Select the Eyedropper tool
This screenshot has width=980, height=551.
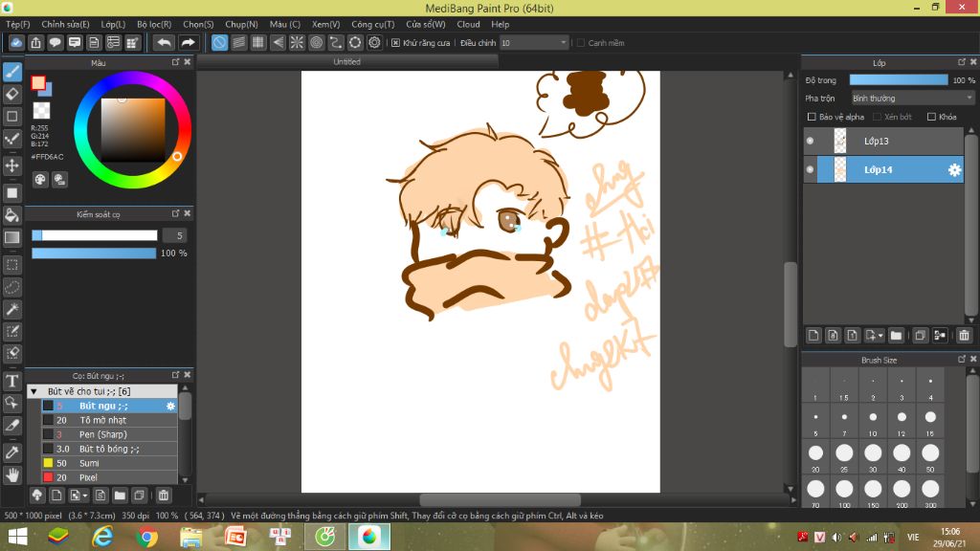[11, 452]
